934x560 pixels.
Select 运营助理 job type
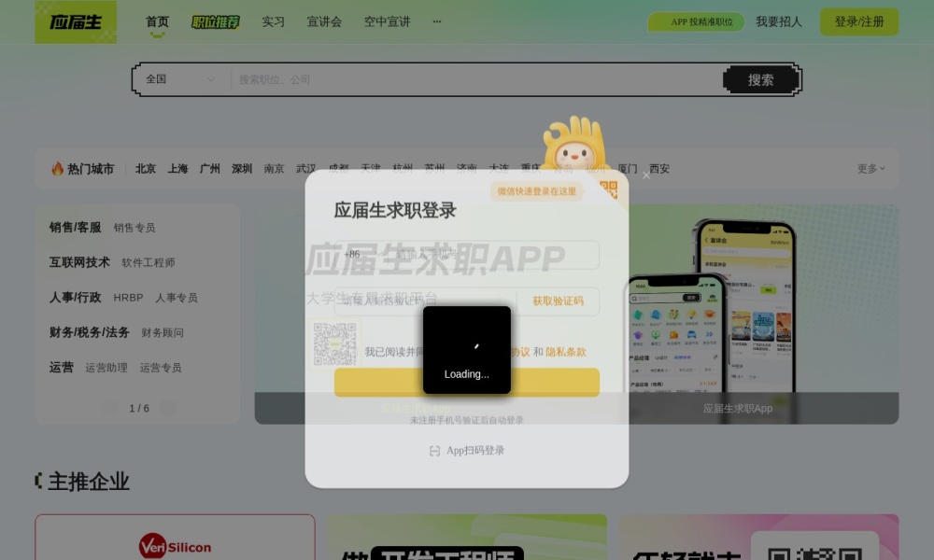[106, 368]
